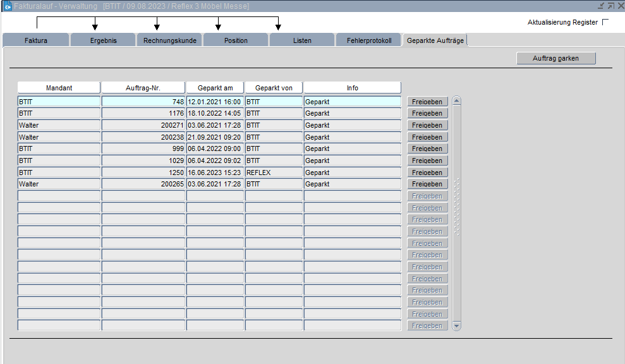Enable the Aktualisierung Register checkbox

pyautogui.click(x=605, y=22)
